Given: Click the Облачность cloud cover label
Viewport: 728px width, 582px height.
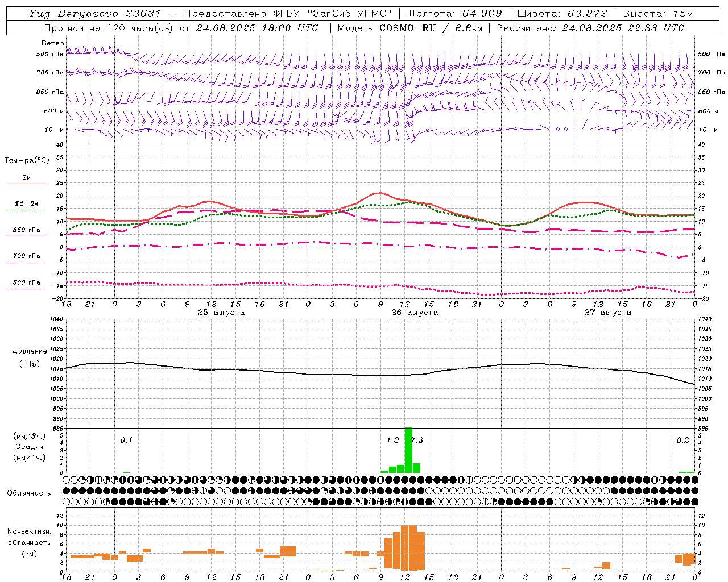Looking at the screenshot, I should (x=29, y=493).
